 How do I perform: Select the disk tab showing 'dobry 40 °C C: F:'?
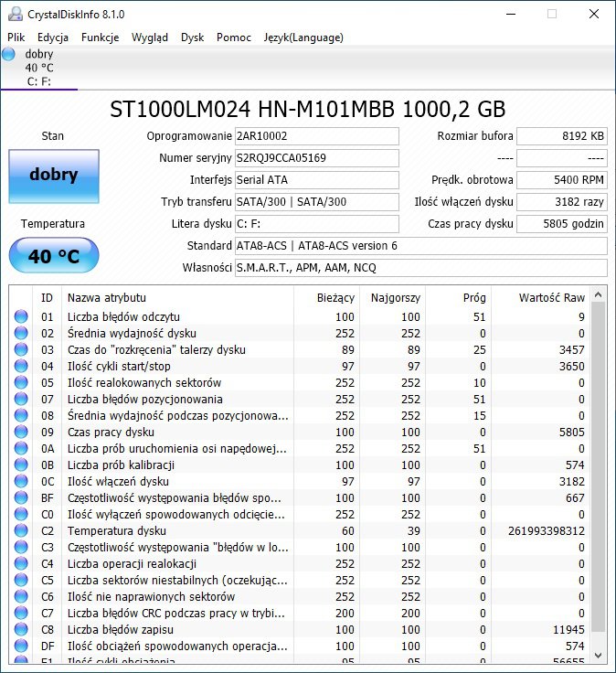39,68
